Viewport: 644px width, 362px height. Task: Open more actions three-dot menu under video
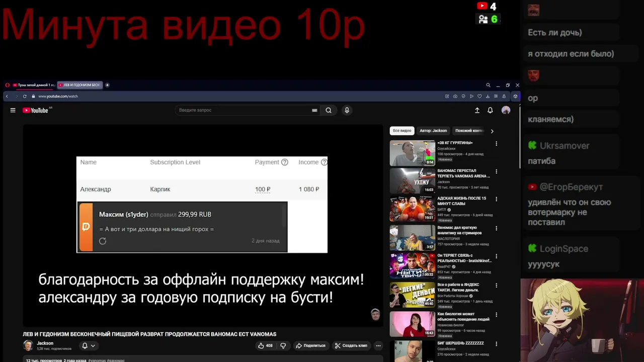pyautogui.click(x=378, y=345)
